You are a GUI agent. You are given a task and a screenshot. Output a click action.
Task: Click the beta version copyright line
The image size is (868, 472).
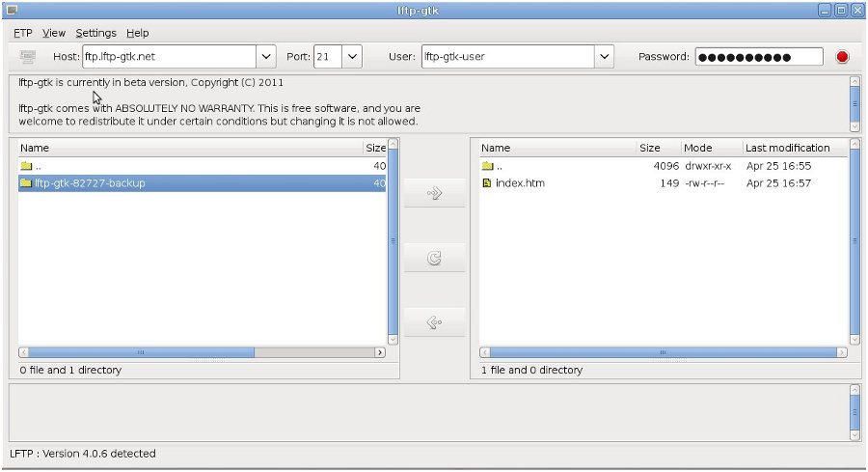150,83
